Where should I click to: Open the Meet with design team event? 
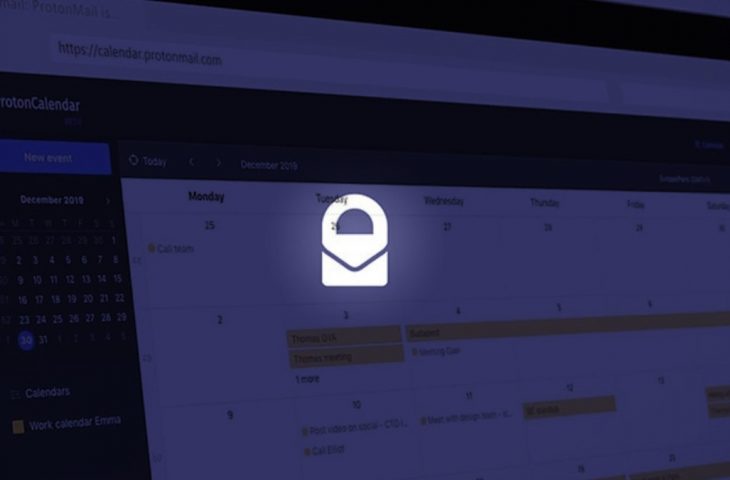(x=466, y=416)
